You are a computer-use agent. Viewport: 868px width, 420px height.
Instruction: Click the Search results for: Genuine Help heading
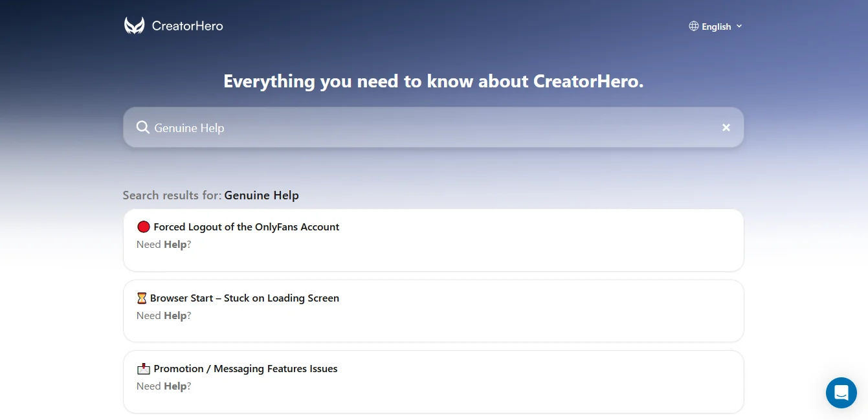pos(211,195)
